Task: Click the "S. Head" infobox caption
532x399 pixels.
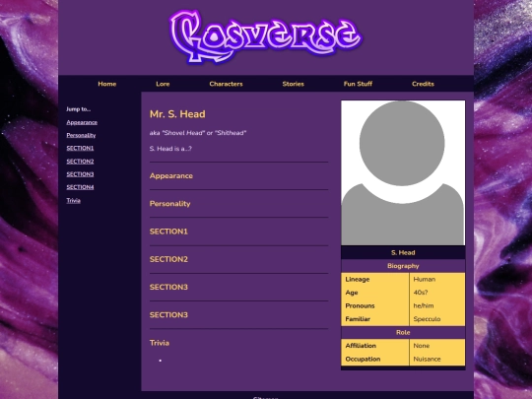Action: click(x=403, y=252)
